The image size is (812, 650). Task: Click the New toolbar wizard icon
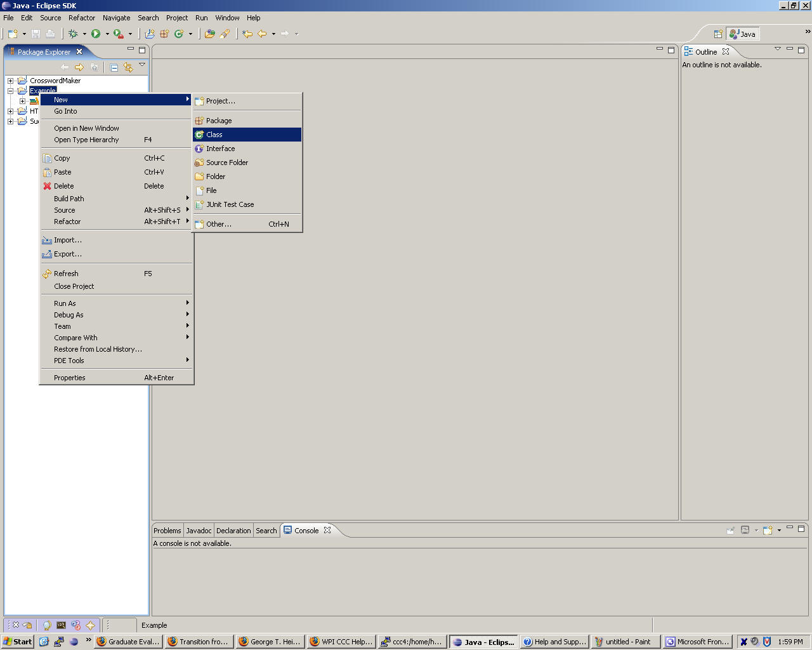click(x=13, y=34)
